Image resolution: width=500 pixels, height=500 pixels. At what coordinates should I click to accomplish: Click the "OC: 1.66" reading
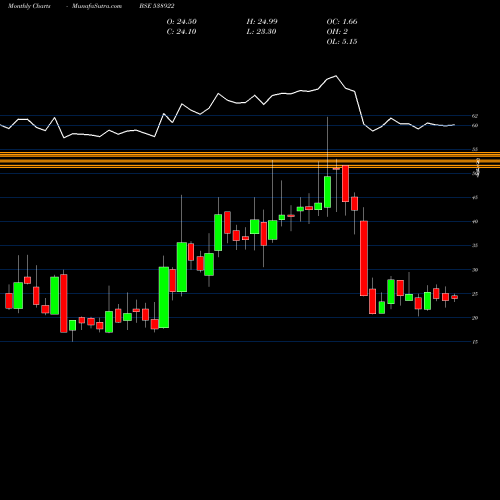click(342, 22)
